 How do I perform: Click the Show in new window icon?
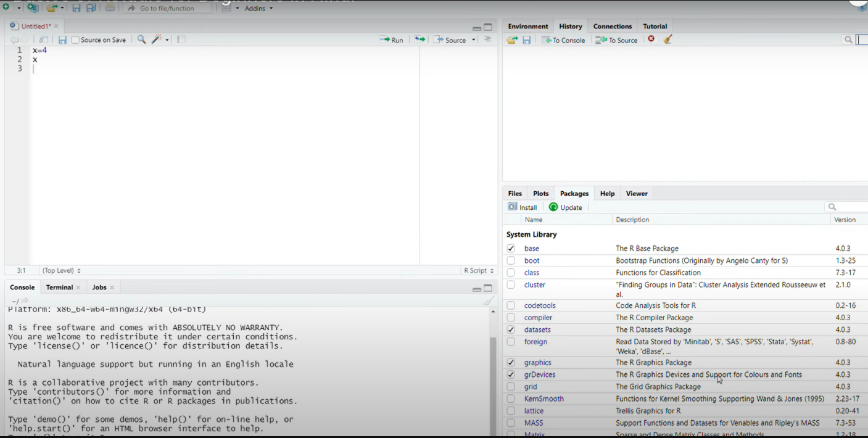[43, 39]
